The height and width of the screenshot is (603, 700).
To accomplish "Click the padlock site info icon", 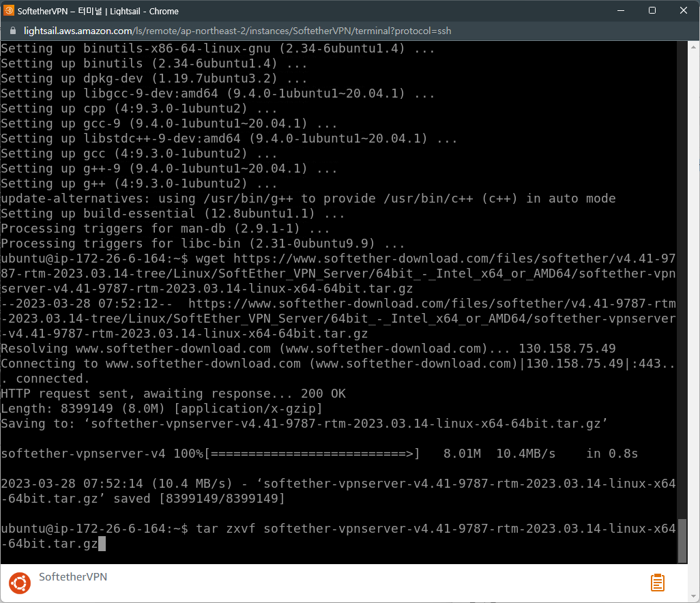I will click(13, 31).
